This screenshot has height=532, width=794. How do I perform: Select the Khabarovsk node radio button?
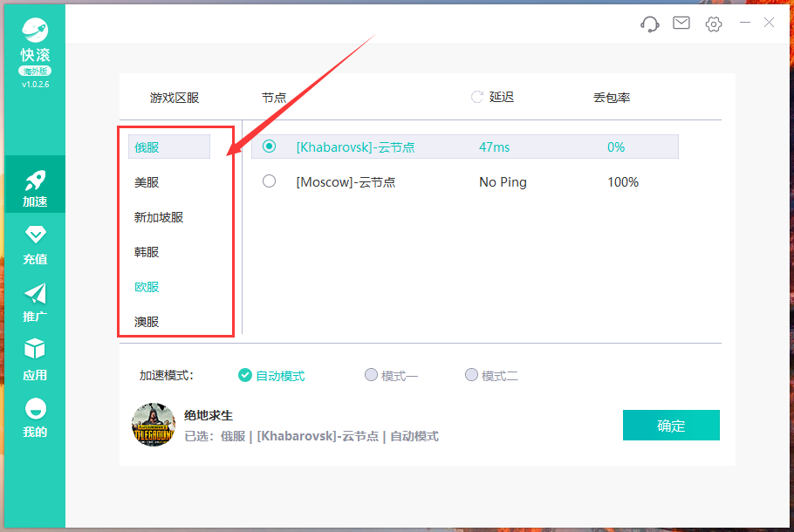coord(270,147)
